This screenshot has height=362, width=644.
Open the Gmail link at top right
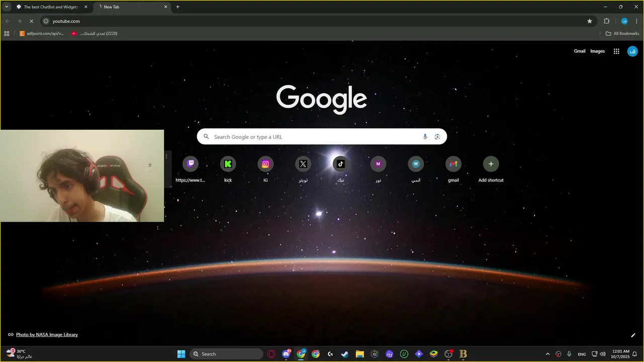pyautogui.click(x=580, y=51)
